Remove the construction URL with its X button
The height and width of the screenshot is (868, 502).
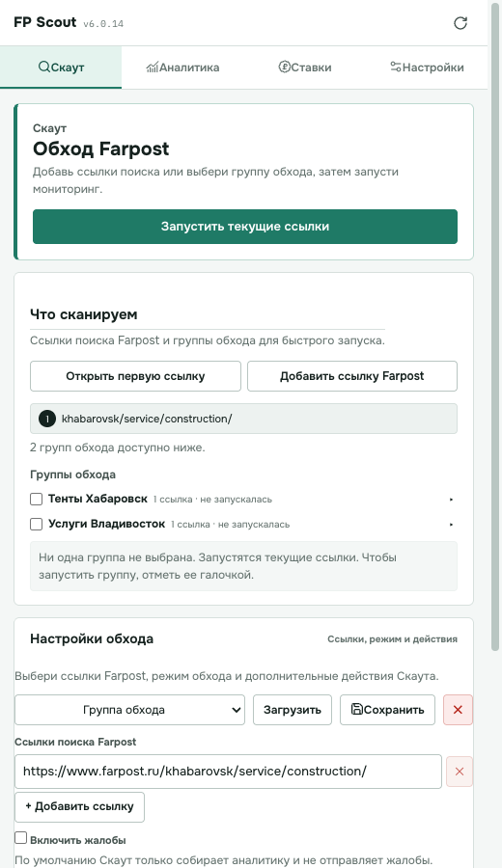460,772
